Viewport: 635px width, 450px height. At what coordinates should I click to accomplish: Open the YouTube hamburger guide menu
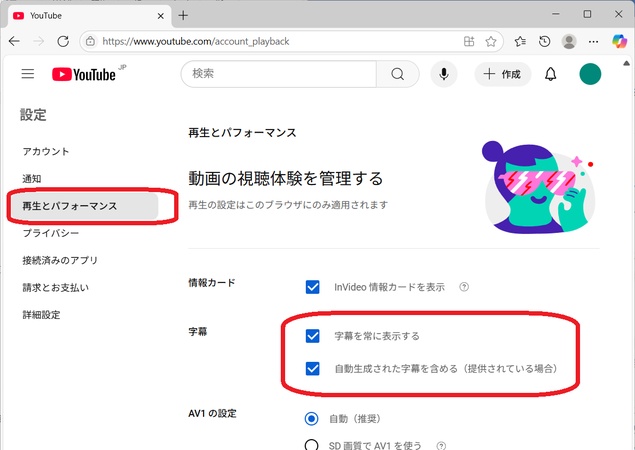[28, 74]
